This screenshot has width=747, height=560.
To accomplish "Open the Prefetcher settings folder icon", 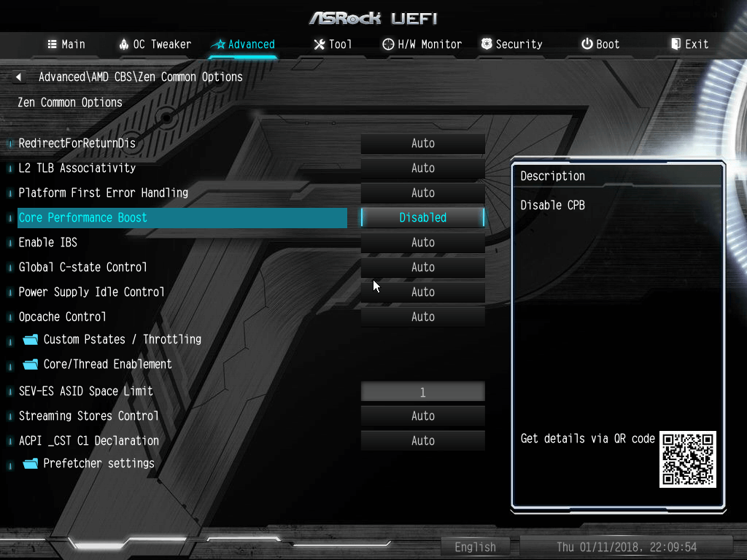I will point(31,463).
